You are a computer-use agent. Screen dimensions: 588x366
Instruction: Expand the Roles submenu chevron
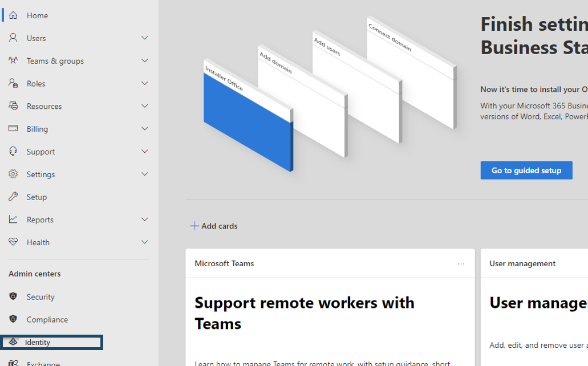144,83
